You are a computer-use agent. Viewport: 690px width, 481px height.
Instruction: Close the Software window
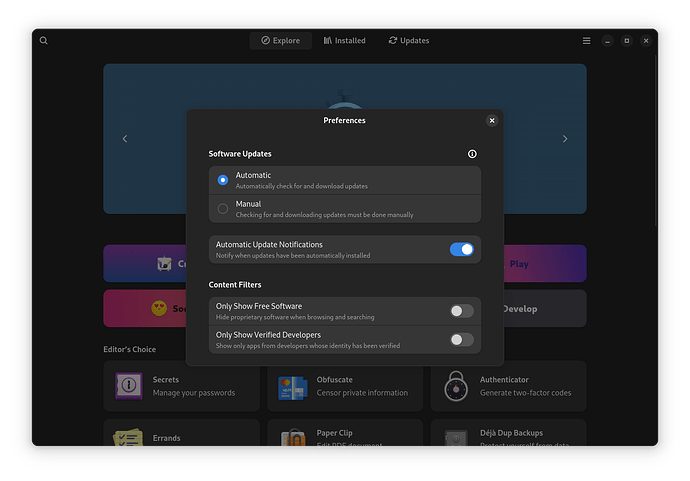[646, 40]
